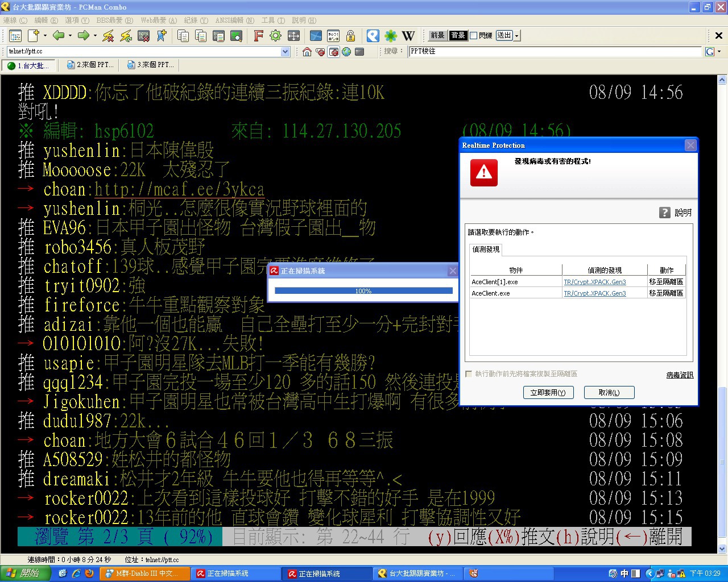Screen dimensions: 728x582
Task: Click the Firefox quick launch icon
Action: click(x=89, y=573)
